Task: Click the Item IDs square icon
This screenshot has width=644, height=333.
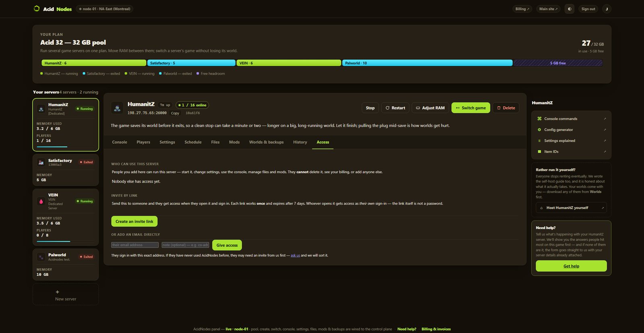Action: tap(539, 151)
